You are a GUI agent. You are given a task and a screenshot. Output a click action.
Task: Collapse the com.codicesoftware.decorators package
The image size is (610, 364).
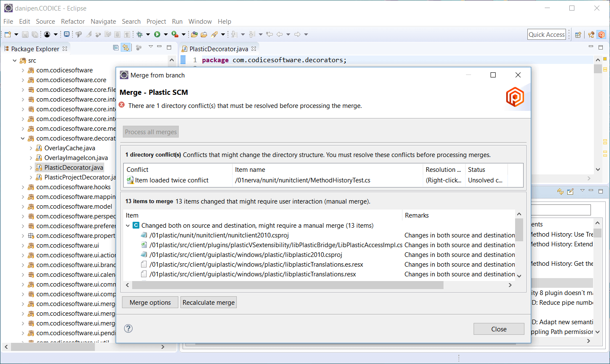(22, 138)
